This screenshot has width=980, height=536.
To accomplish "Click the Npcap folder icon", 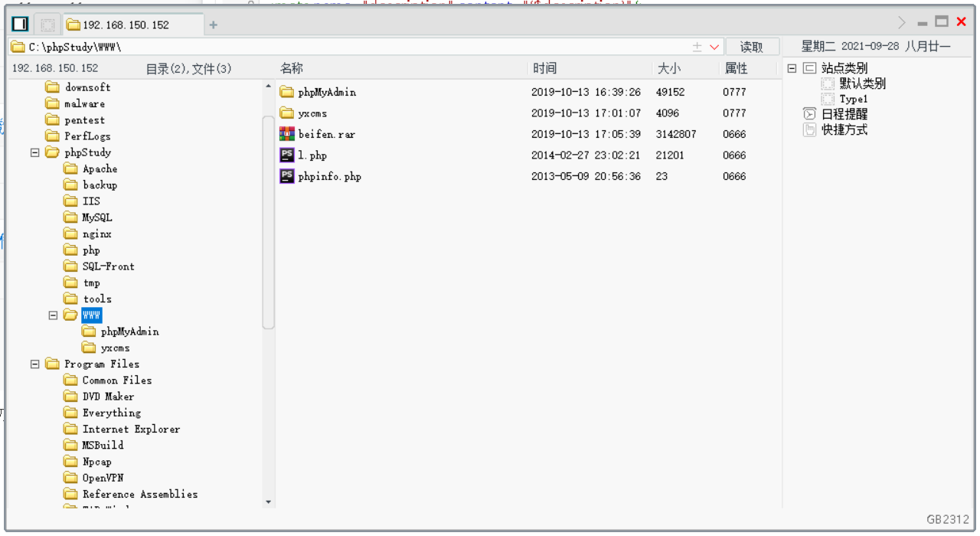I will (70, 462).
